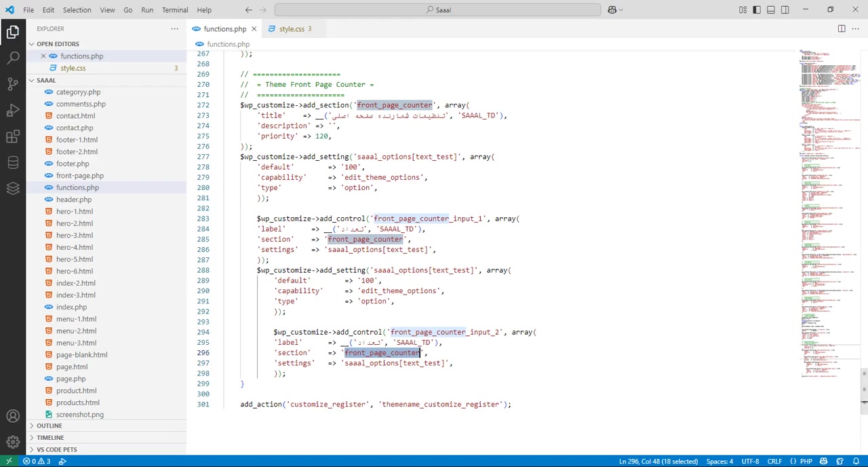Viewport: 868px width, 467px height.
Task: Toggle the secondary side bar layout
Action: [785, 10]
